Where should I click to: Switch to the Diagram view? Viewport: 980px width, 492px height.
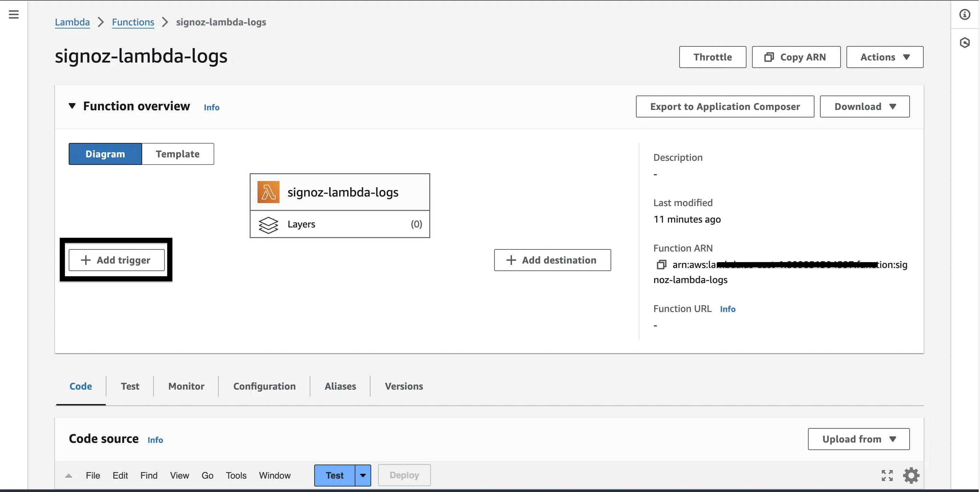[105, 154]
